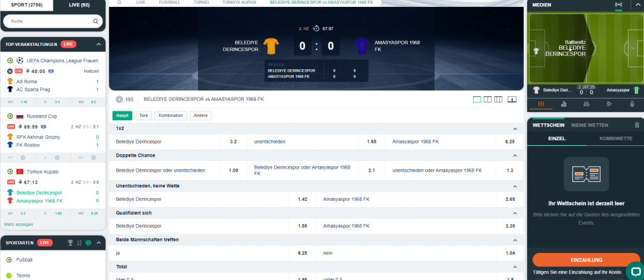Bet on Amasyaspor 1968 FK at 6.25
This screenshot has width=644, height=280.
(x=455, y=142)
